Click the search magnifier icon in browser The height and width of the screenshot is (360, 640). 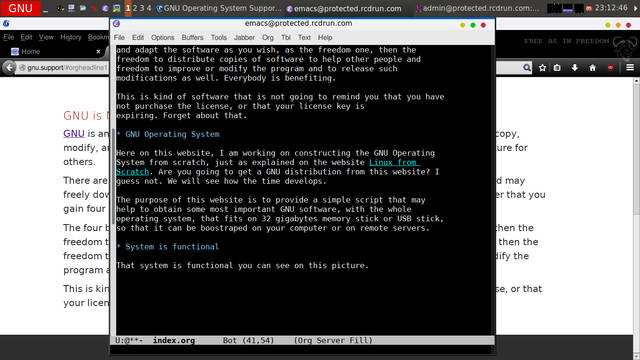[x=527, y=68]
